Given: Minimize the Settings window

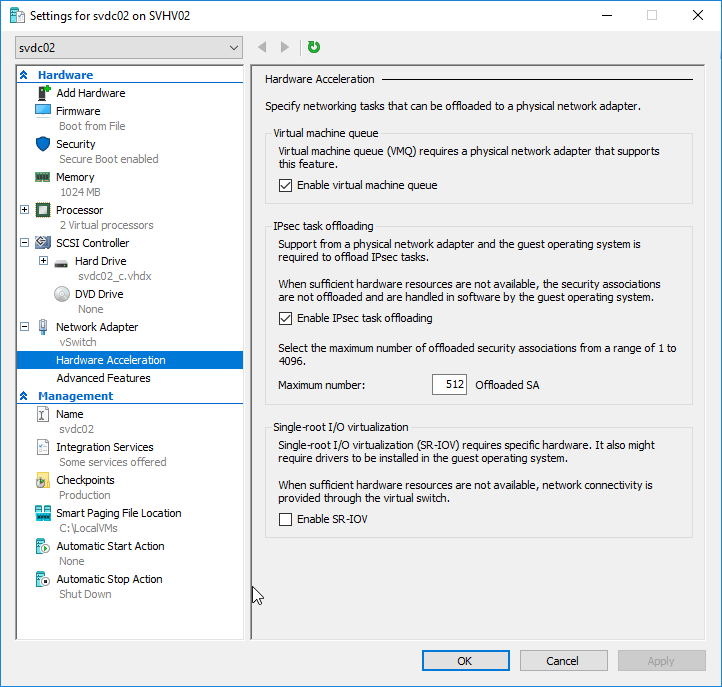Looking at the screenshot, I should [607, 15].
